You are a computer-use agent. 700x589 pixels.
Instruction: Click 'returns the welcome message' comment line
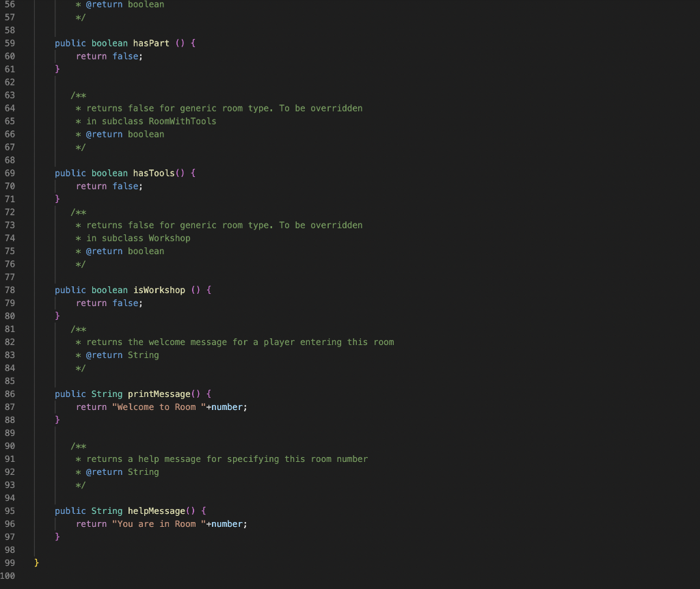(x=235, y=342)
